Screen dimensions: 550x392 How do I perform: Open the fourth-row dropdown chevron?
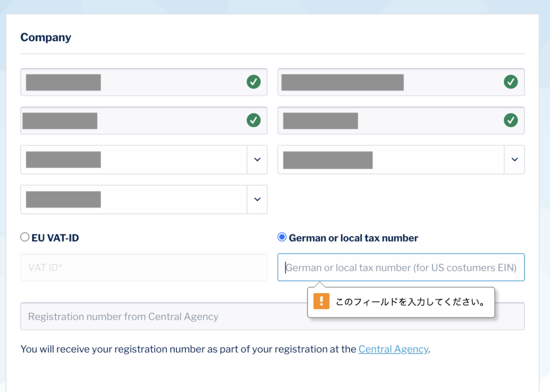(257, 199)
